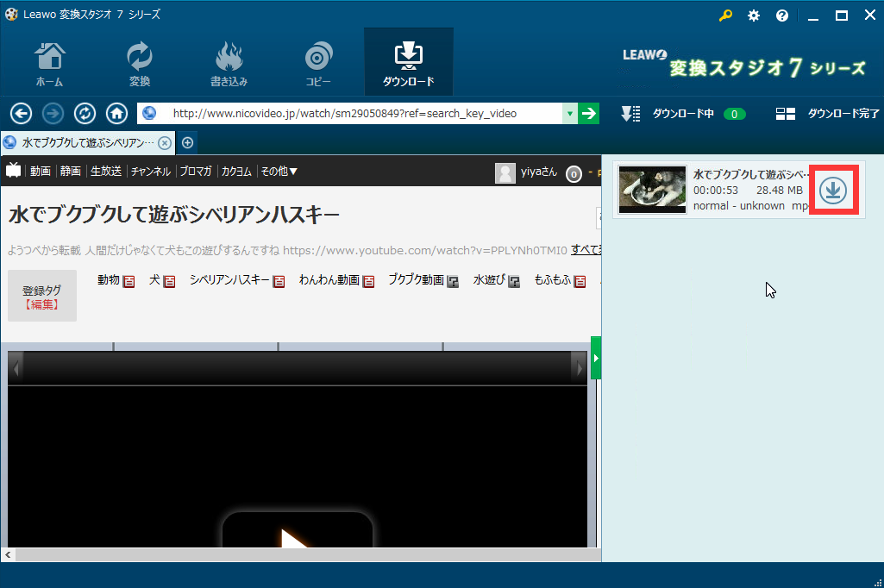
Task: Click the 登録タグ【編集】 button
Action: click(41, 295)
